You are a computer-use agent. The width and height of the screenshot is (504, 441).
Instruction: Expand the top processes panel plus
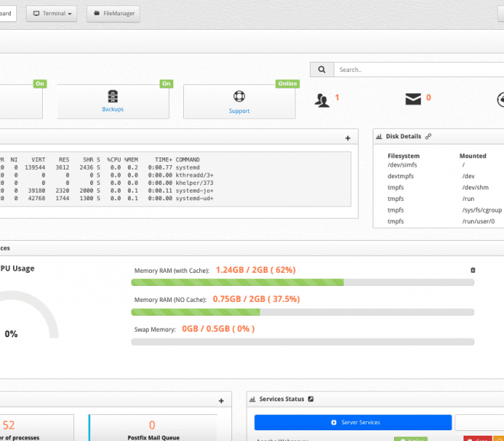347,138
